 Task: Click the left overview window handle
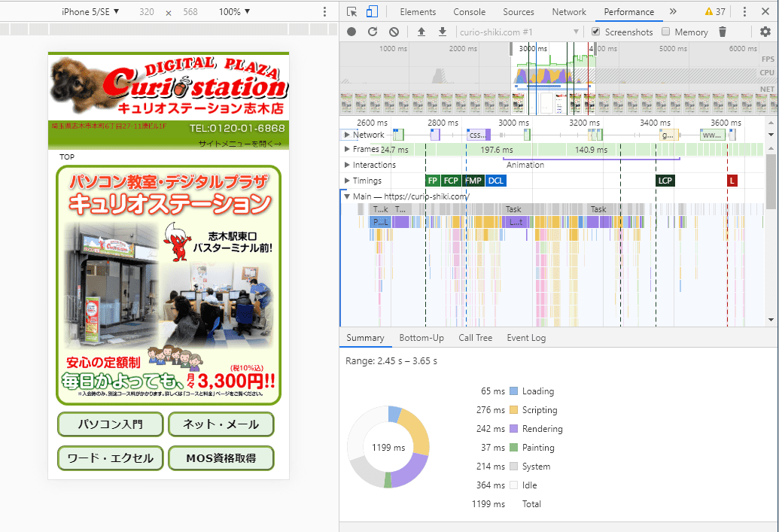click(x=511, y=49)
